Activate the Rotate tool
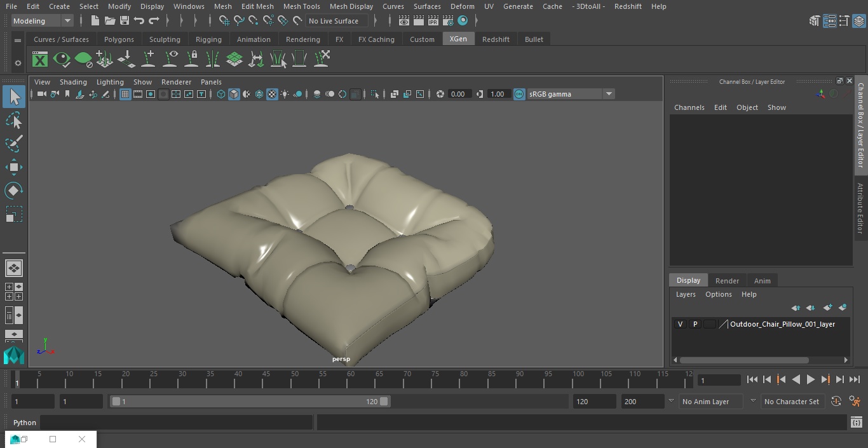 [13, 191]
